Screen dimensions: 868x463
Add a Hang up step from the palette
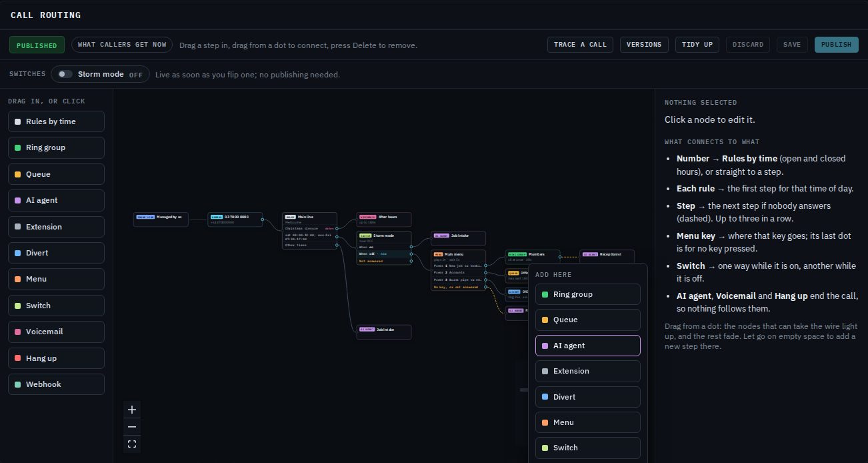(56, 358)
